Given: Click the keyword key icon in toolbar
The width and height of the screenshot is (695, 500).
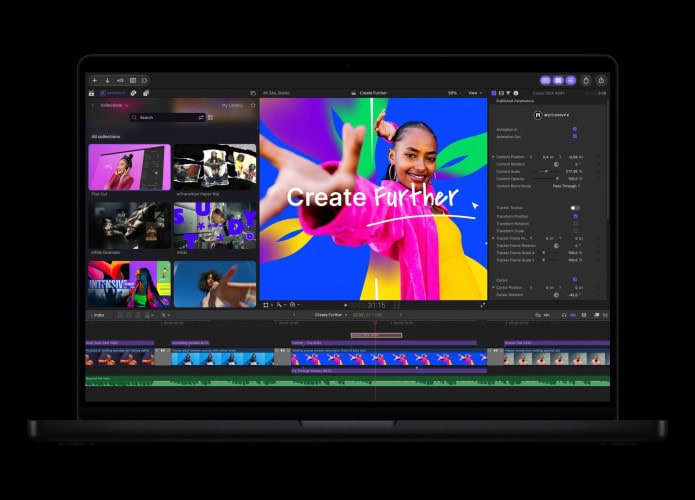Looking at the screenshot, I should coord(120,80).
